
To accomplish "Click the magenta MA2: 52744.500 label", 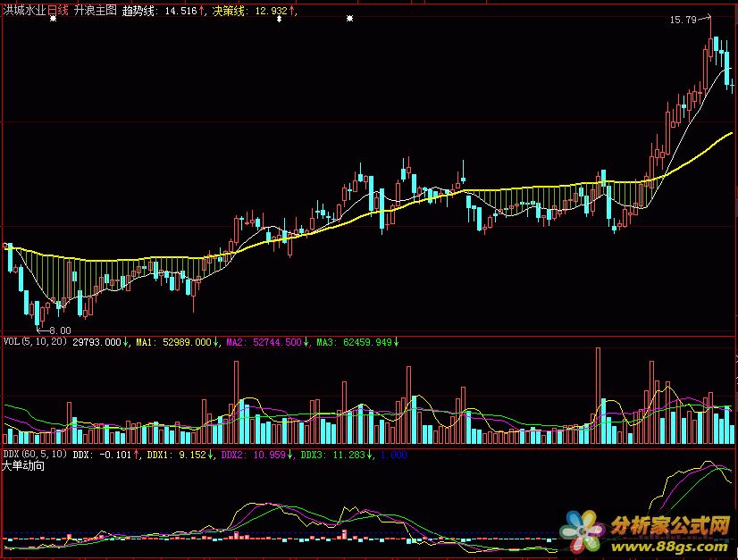I will pos(264,342).
